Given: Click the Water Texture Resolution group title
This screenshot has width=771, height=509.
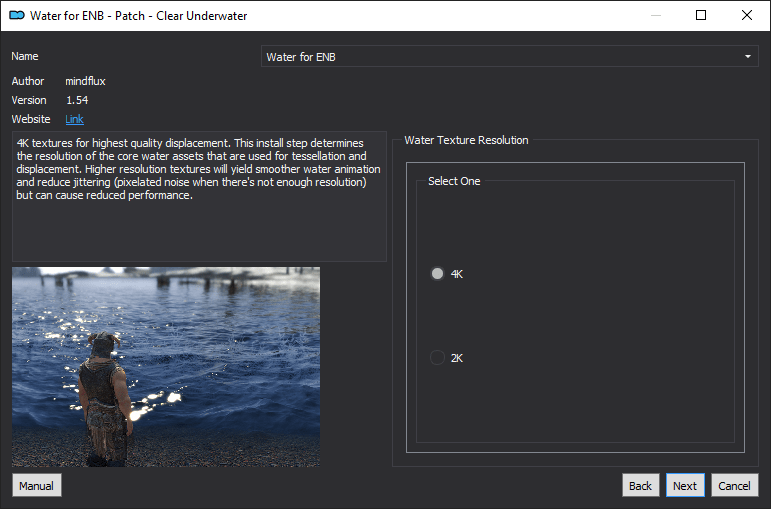Looking at the screenshot, I should click(x=466, y=140).
